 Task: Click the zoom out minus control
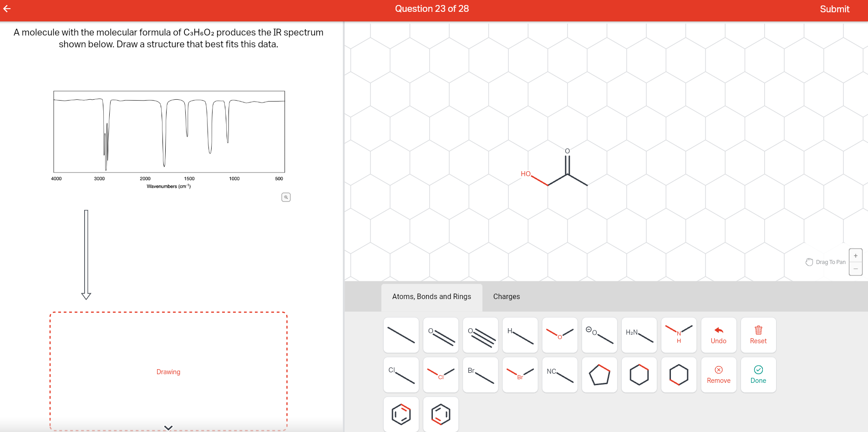(855, 269)
